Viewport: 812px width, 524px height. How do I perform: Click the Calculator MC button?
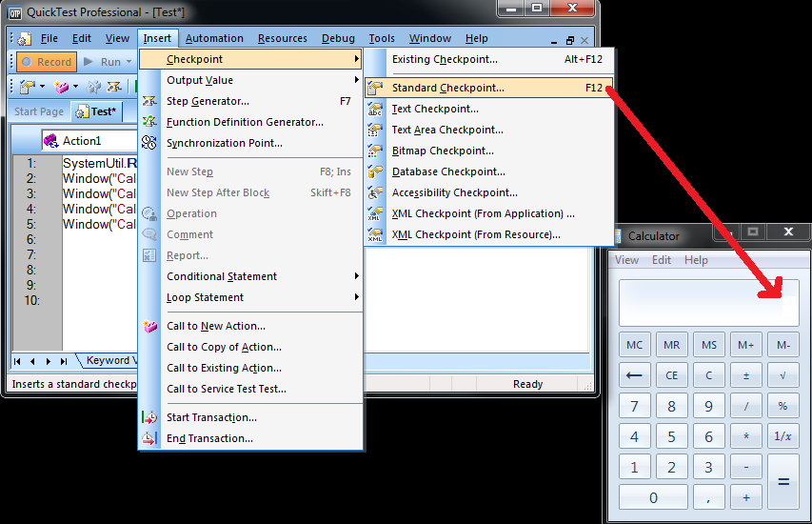point(634,345)
